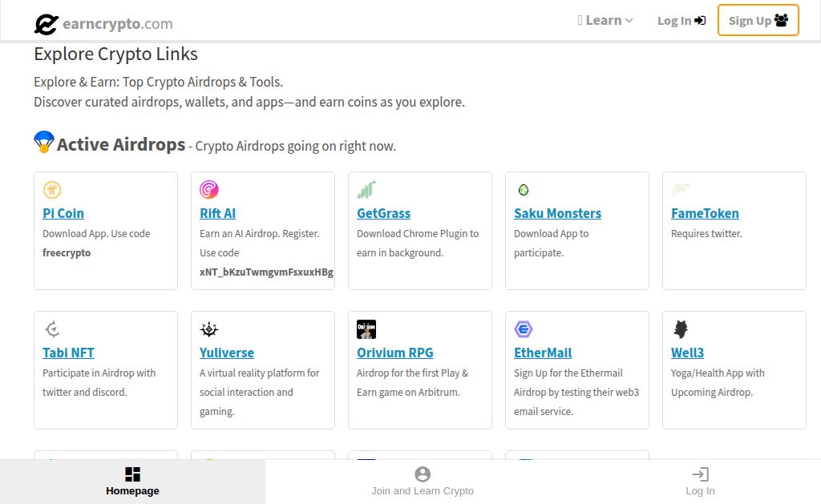
Task: Select the Log In bottom tab
Action: [700, 482]
